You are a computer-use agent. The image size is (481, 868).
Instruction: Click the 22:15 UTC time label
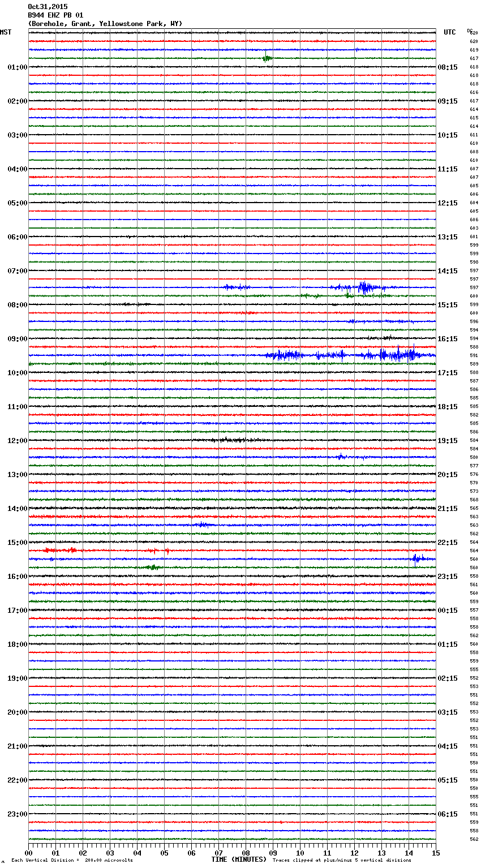(448, 543)
